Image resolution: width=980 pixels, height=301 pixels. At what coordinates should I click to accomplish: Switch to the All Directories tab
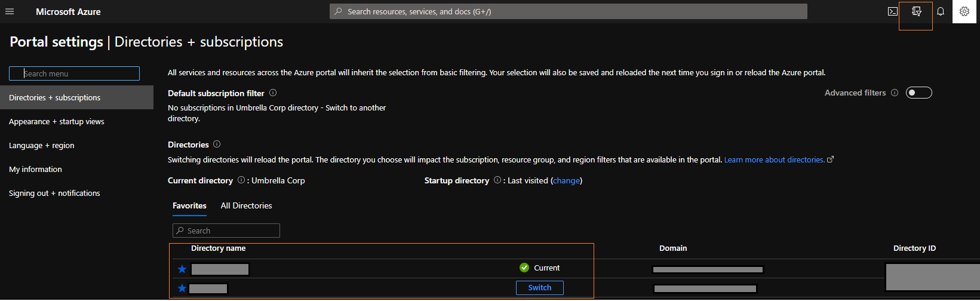246,205
